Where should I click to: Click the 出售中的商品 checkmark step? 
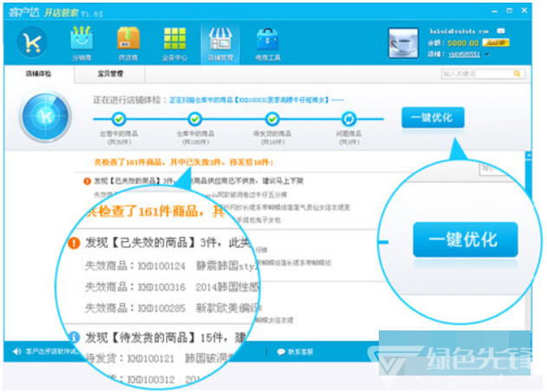pyautogui.click(x=119, y=119)
